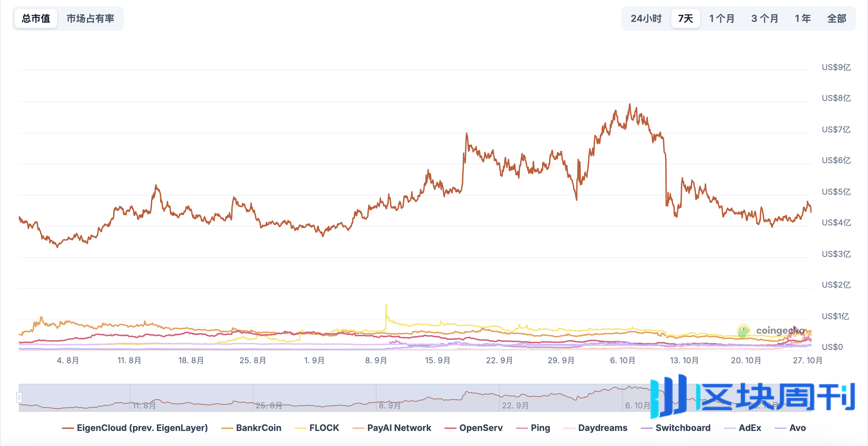868x446 pixels.
Task: Select the 全部 time range
Action: pos(837,18)
